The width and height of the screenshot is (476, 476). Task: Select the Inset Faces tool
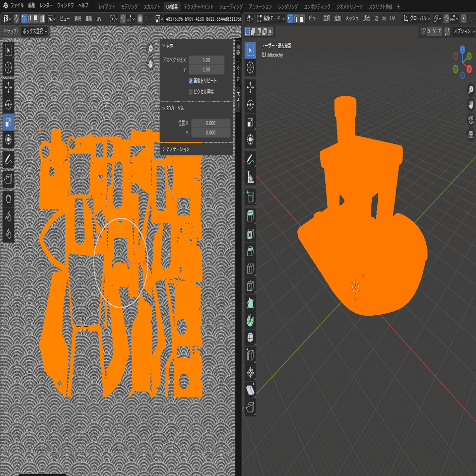point(251,234)
